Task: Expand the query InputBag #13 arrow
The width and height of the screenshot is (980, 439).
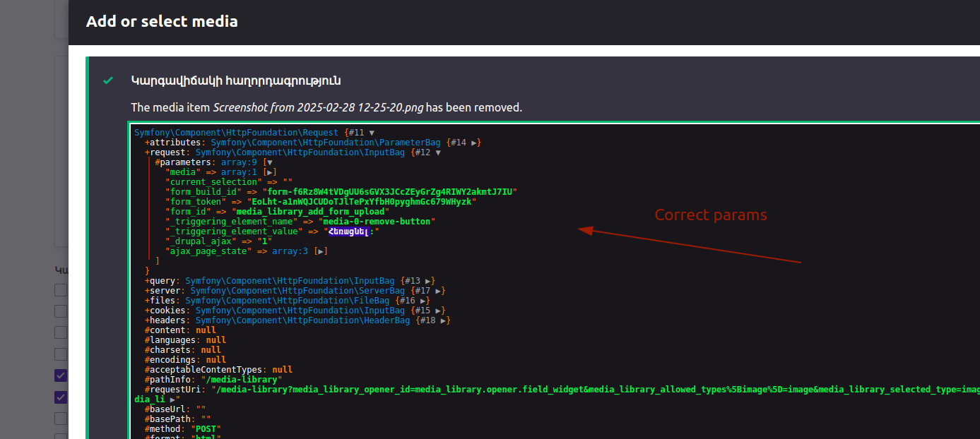Action: 428,281
